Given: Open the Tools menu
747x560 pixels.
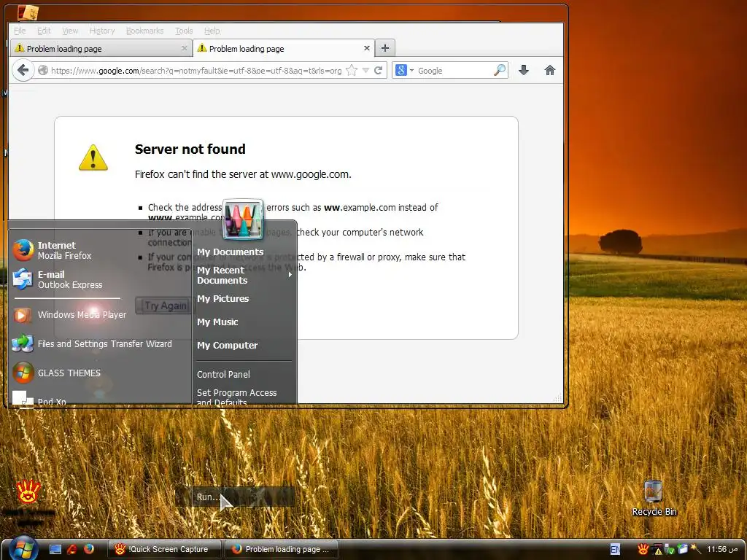Looking at the screenshot, I should [184, 31].
